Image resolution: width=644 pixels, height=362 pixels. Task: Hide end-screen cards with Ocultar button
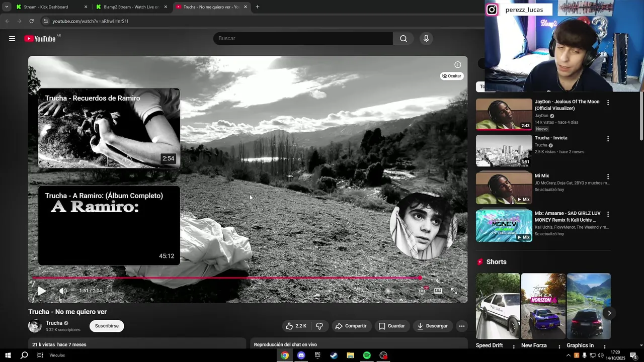point(452,76)
